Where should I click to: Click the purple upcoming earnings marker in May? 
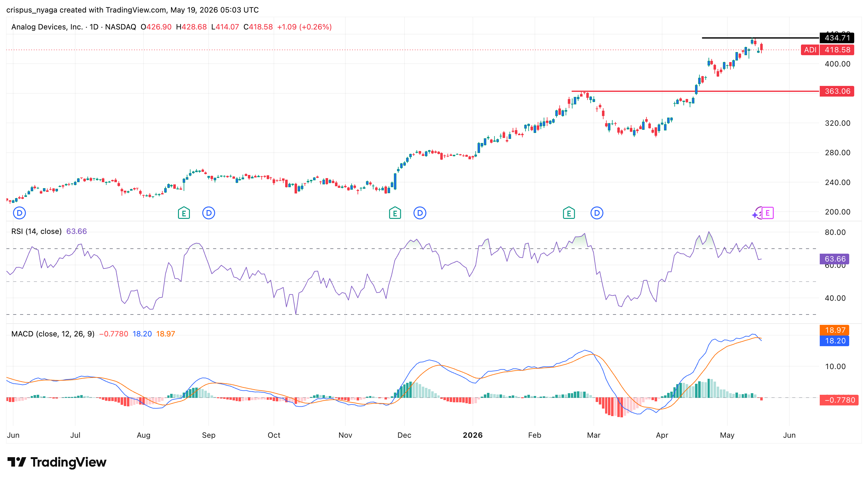[x=767, y=213]
